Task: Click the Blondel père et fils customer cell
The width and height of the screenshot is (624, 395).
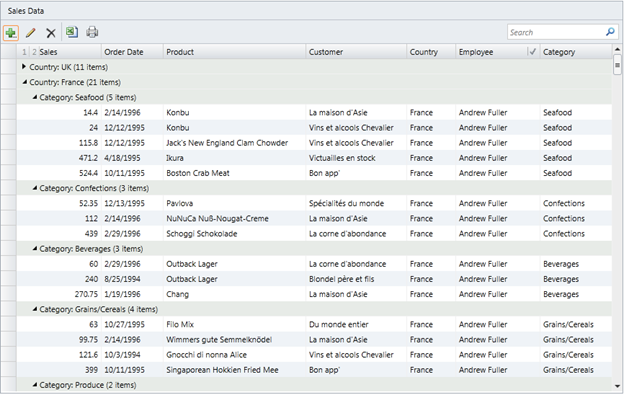Action: pos(356,279)
